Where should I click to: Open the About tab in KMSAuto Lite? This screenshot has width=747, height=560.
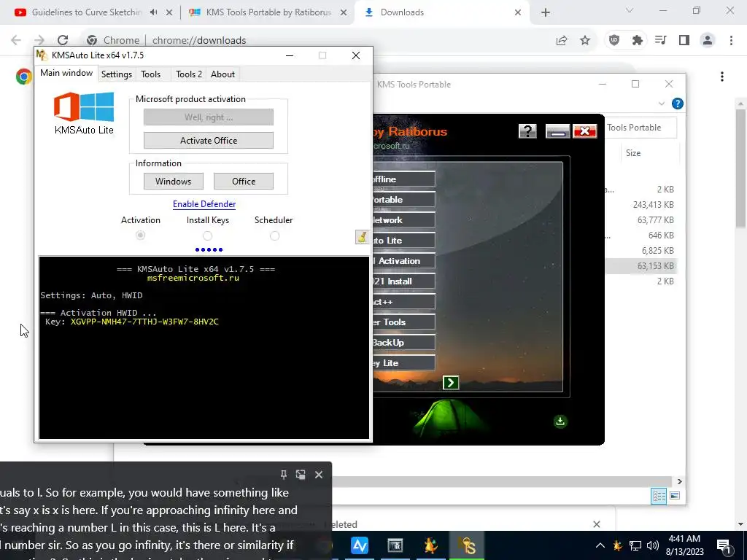click(x=222, y=74)
